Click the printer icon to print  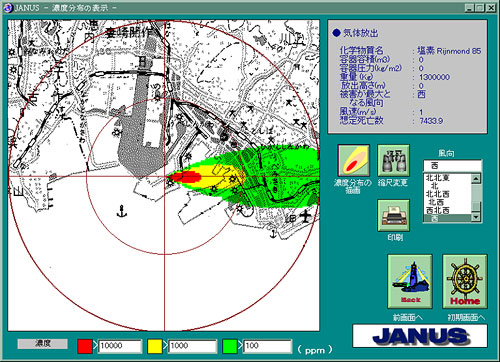[393, 215]
